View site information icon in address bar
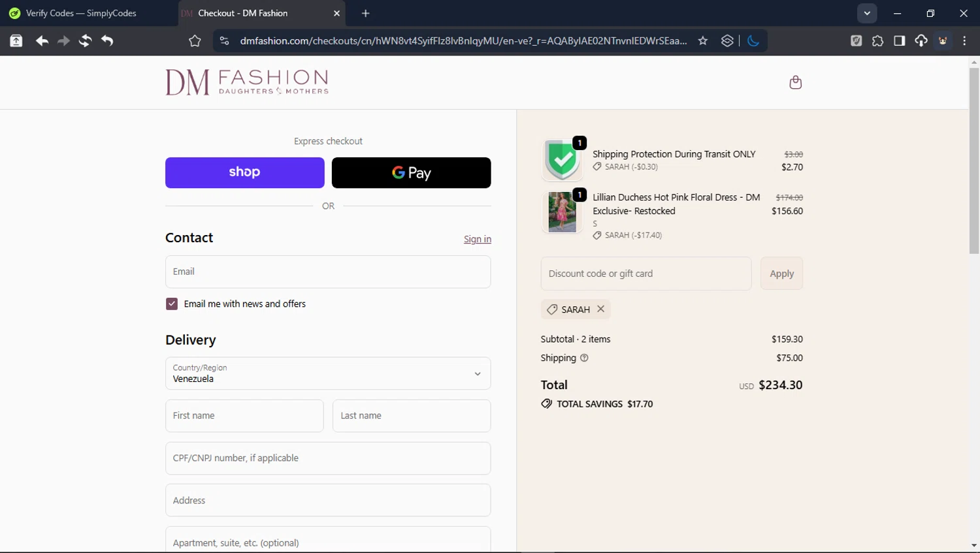This screenshot has width=980, height=553. pos(224,40)
